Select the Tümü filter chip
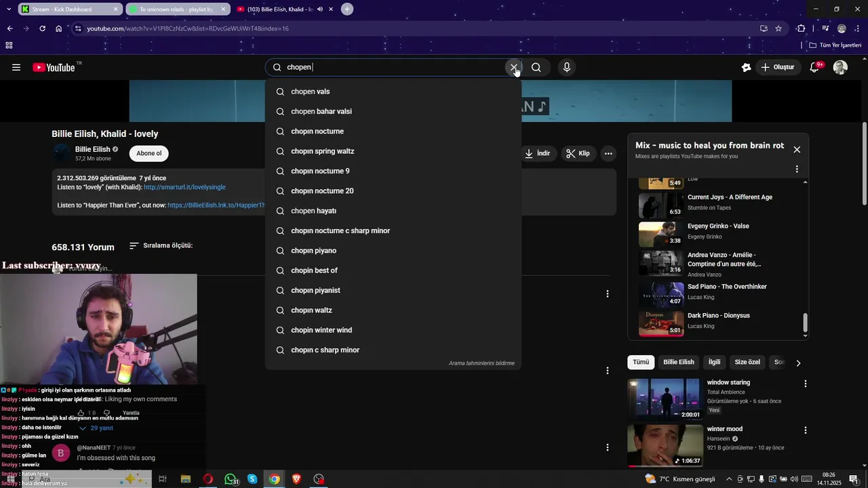868x488 pixels. point(641,362)
